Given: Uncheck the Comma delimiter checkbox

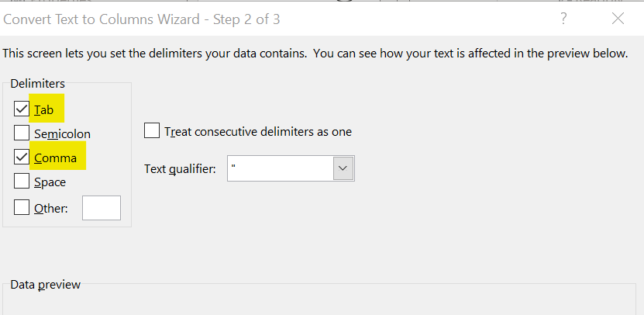Looking at the screenshot, I should (21, 157).
